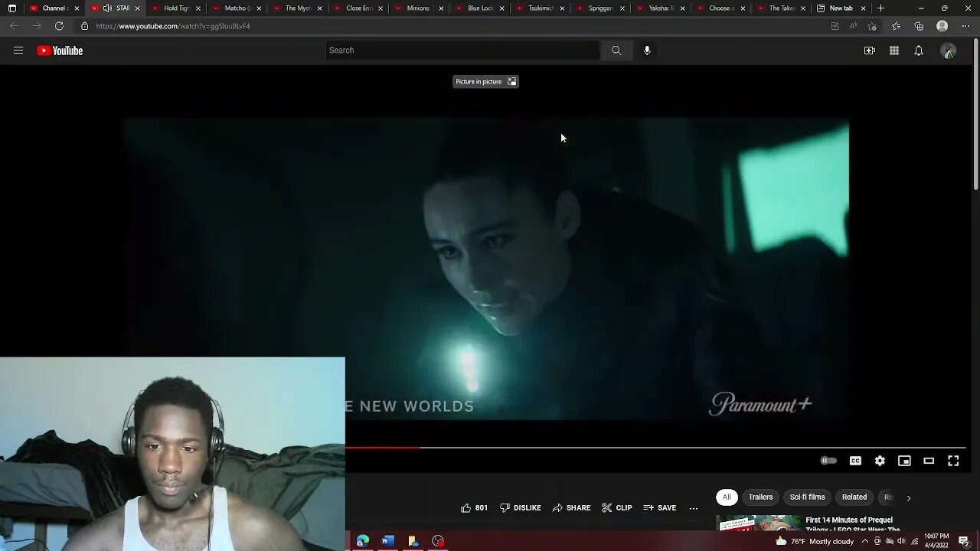Open the notifications bell

pos(919,51)
